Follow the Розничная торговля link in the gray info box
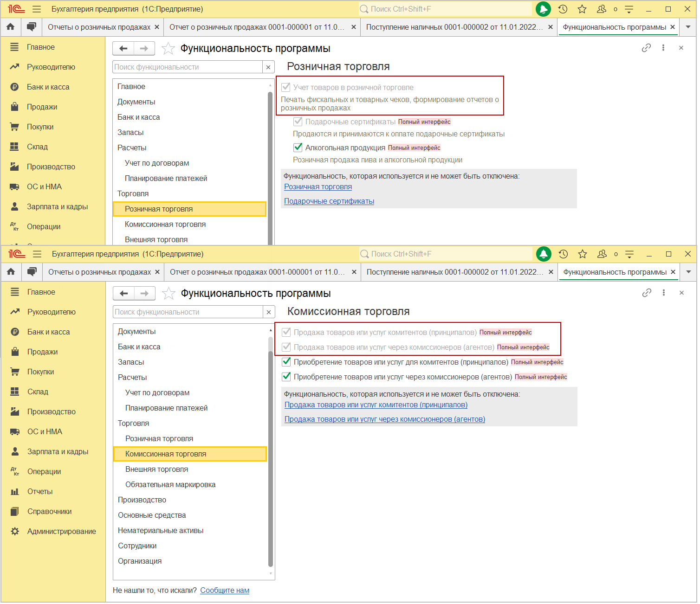The width and height of the screenshot is (700, 604). pyautogui.click(x=318, y=186)
